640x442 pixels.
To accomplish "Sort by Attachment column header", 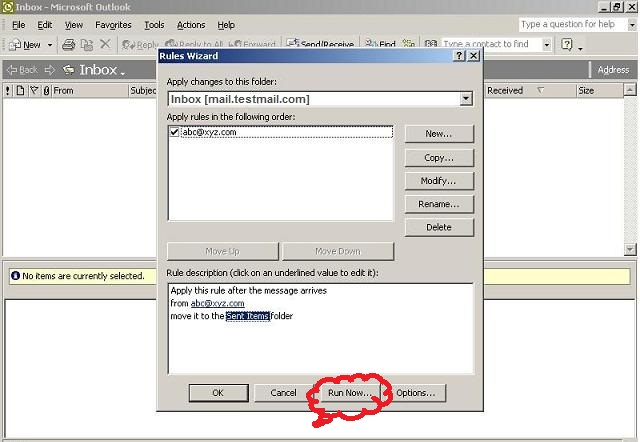I will tap(47, 91).
